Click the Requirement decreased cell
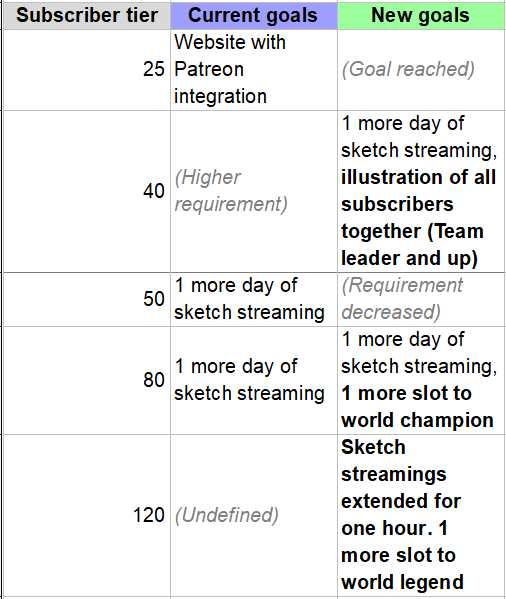This screenshot has height=599, width=506. click(421, 300)
